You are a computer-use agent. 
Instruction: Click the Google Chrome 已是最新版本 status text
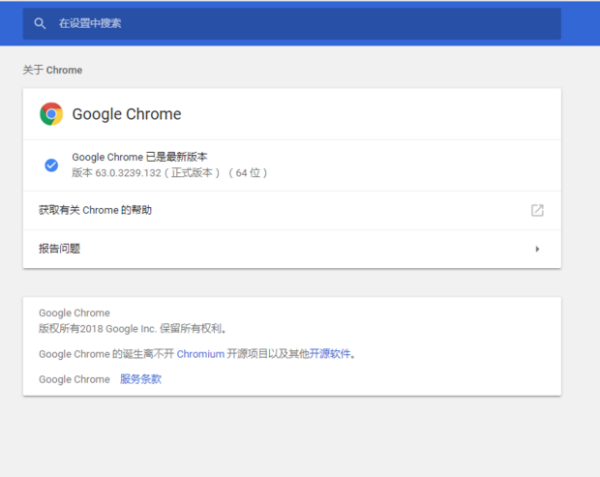[139, 157]
